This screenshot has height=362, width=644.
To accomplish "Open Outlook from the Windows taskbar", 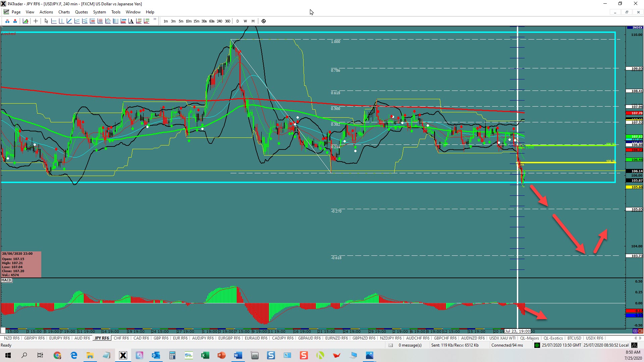I will click(x=156, y=355).
